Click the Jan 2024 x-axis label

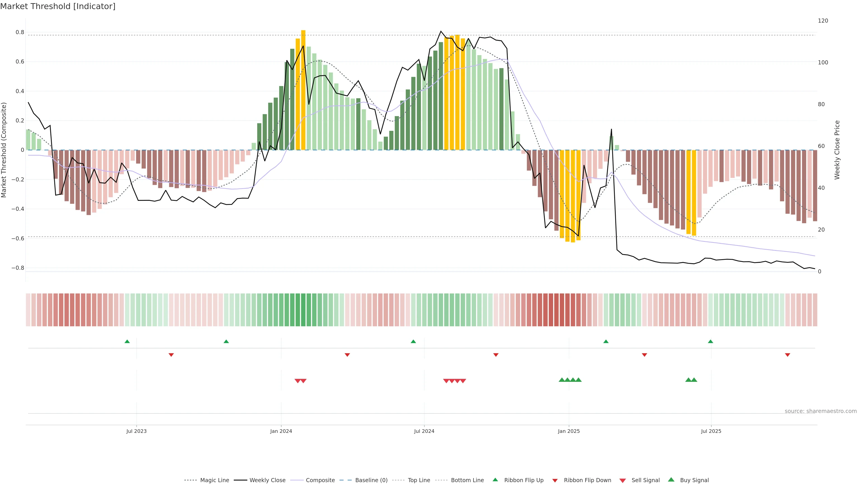point(281,431)
